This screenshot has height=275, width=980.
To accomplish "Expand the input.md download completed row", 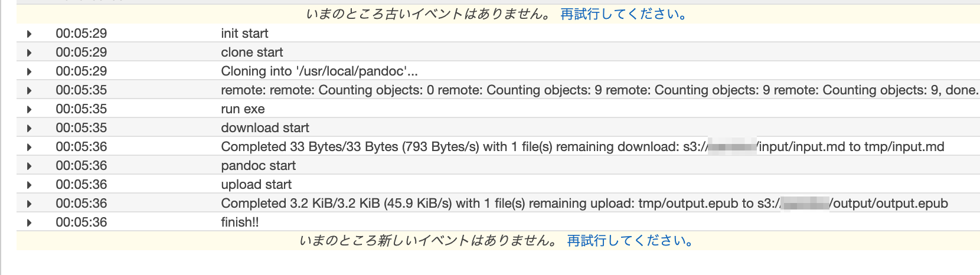I will click(x=29, y=147).
